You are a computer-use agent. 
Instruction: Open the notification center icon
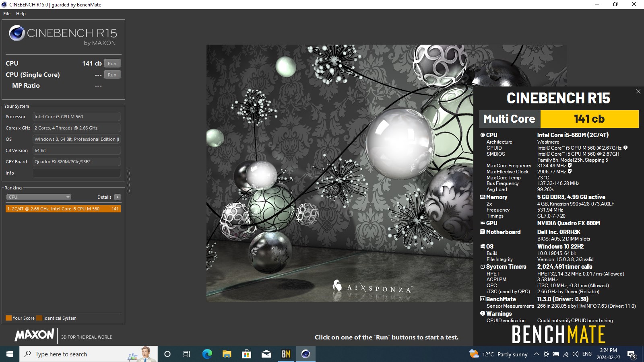(x=631, y=354)
